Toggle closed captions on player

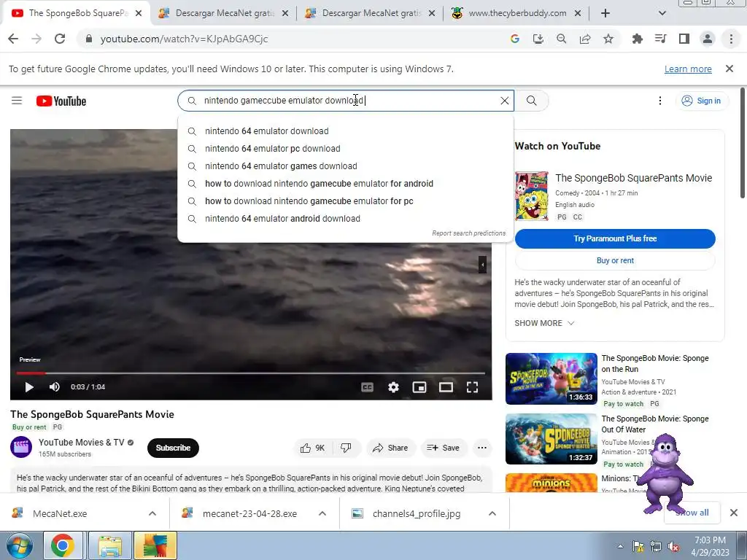(367, 387)
